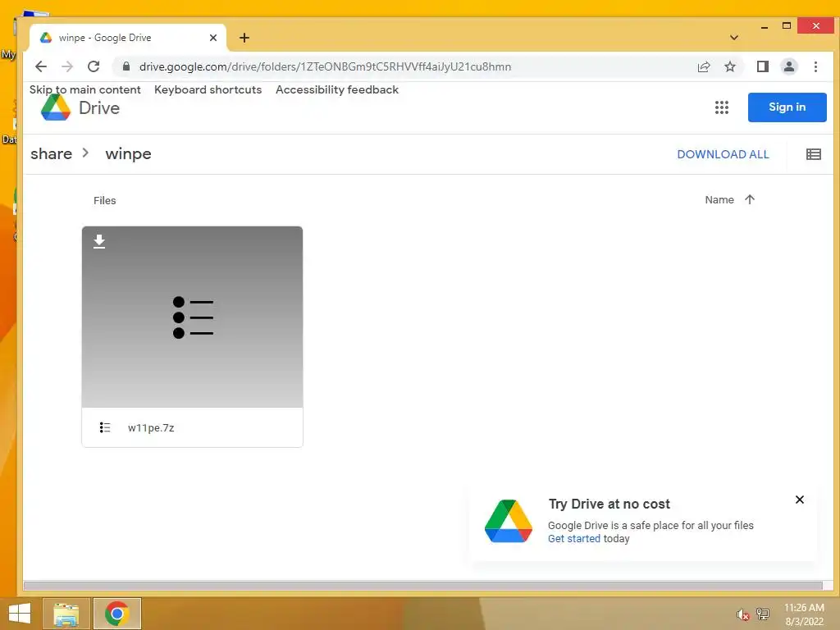Click the browser back arrow
This screenshot has width=840, height=630.
(x=41, y=66)
